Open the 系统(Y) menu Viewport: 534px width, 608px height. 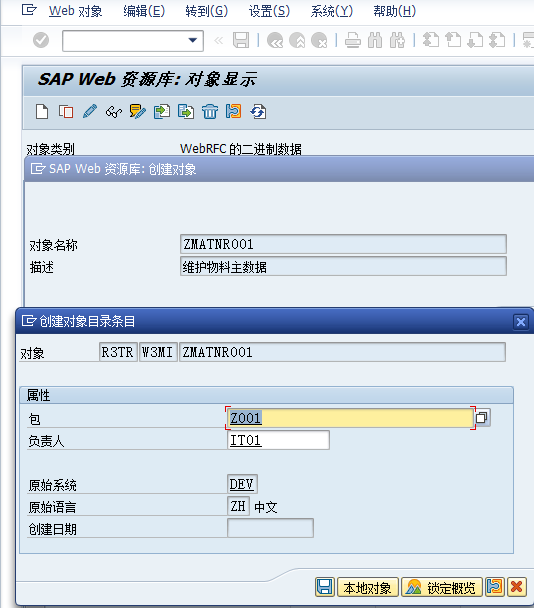tap(332, 11)
